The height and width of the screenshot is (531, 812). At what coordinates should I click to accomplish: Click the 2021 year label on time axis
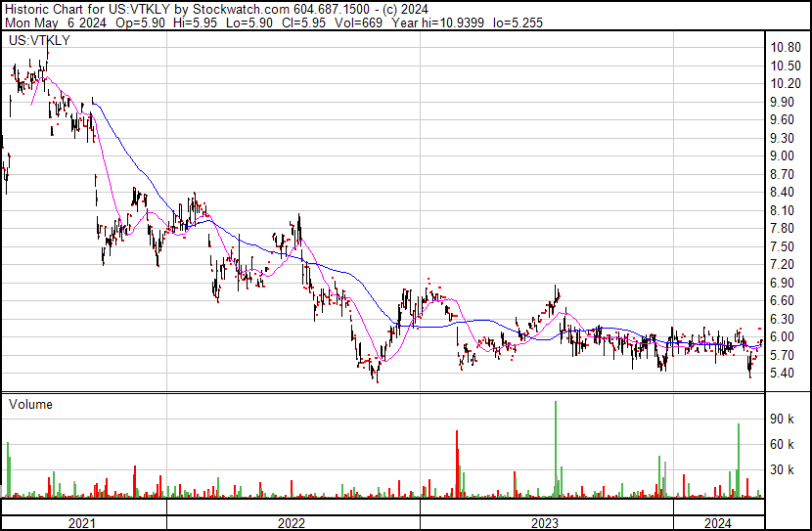point(82,524)
